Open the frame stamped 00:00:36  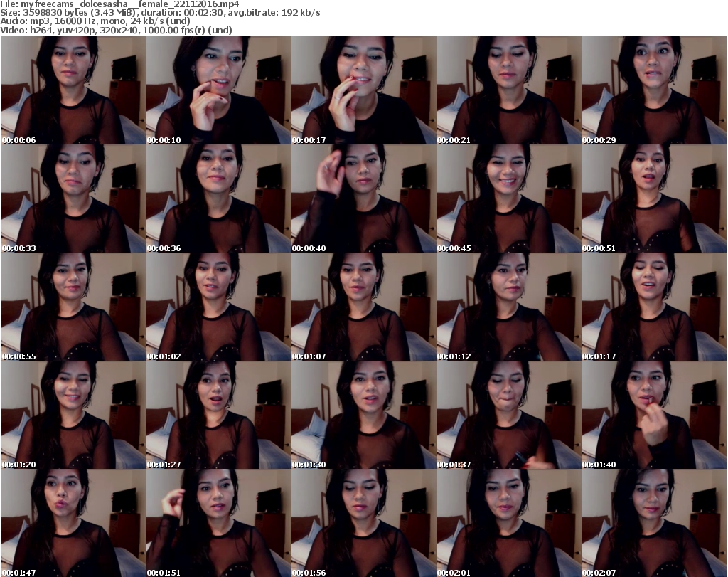pyautogui.click(x=219, y=198)
